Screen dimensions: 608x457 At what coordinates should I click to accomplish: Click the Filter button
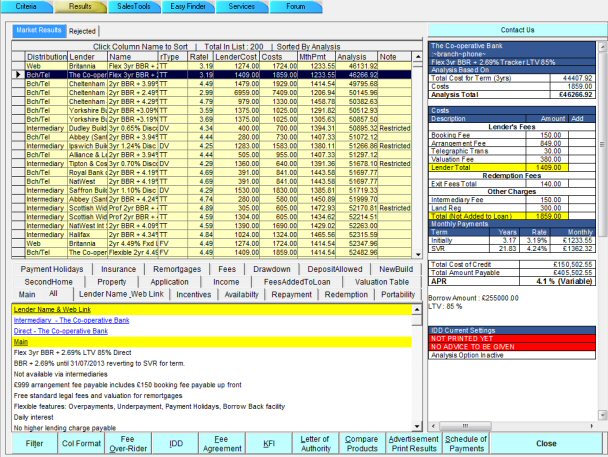pyautogui.click(x=35, y=443)
